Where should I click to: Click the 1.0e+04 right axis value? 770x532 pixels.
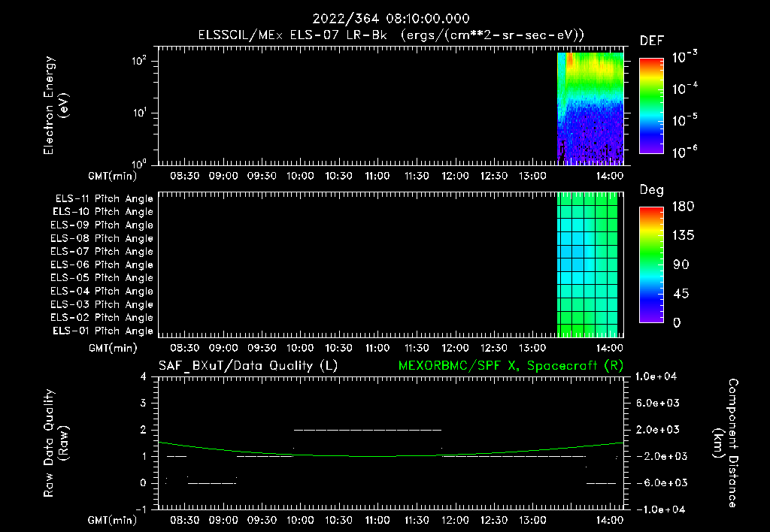656,376
